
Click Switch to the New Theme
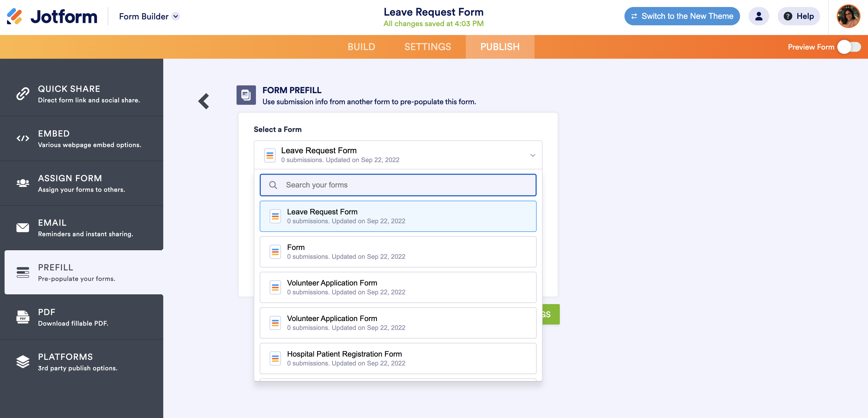[682, 16]
